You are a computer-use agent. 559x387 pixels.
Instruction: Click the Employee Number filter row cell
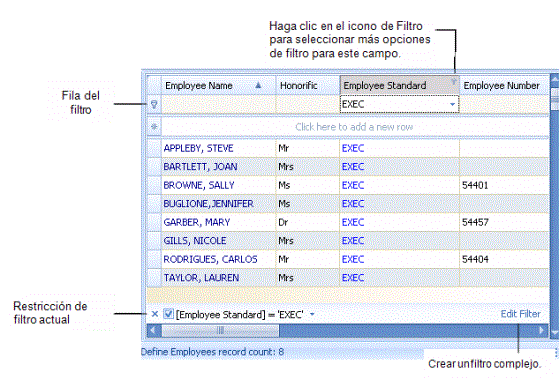[x=504, y=104]
